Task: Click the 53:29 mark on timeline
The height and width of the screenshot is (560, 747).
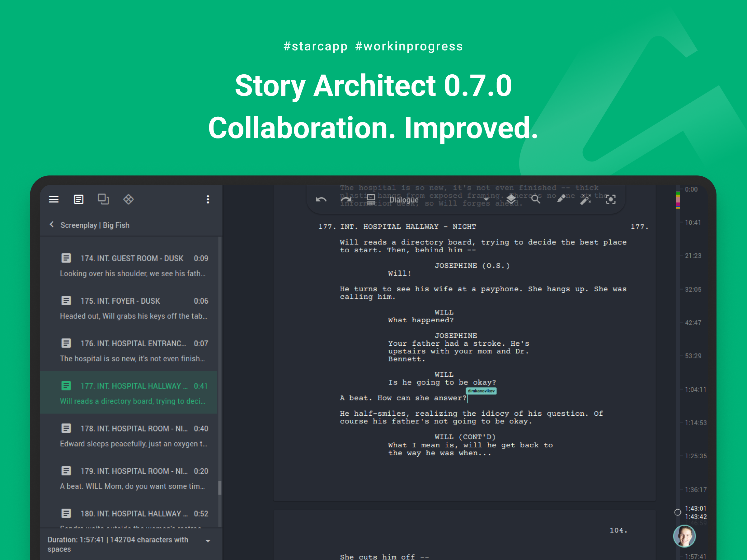Action: tap(693, 356)
